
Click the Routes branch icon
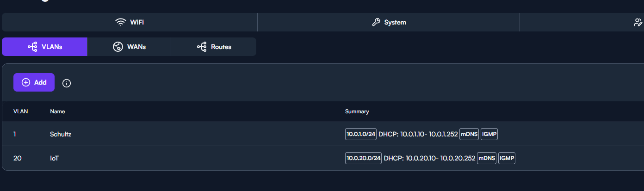(202, 47)
